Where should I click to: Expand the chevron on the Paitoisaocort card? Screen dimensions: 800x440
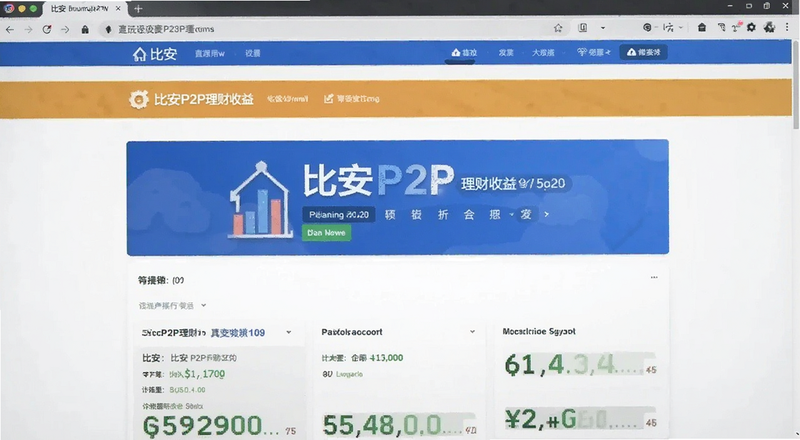pos(472,332)
